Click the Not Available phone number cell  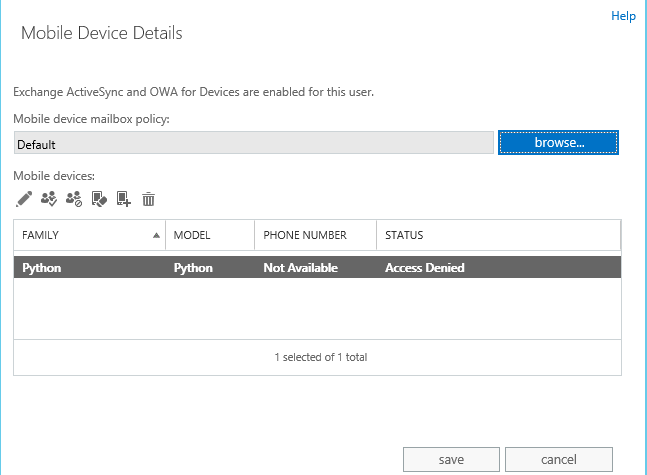click(300, 268)
